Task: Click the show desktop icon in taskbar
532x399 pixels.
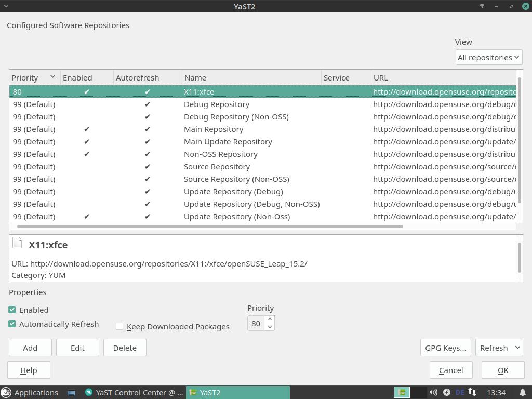Action: [x=72, y=392]
